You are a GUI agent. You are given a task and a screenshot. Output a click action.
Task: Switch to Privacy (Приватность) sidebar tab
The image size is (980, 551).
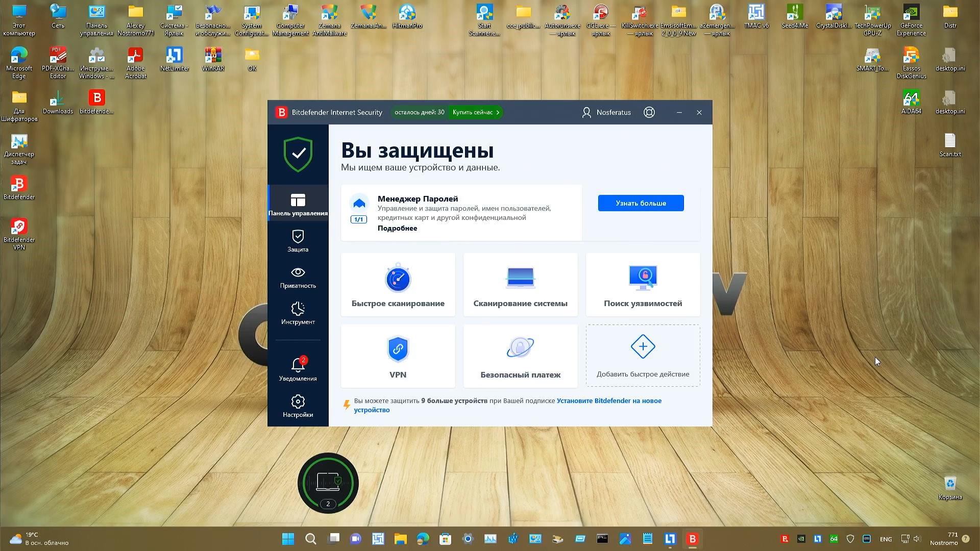(298, 277)
